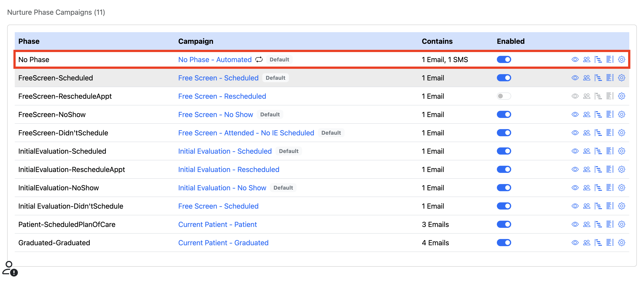Open text log icon in FreeScreen-Didn'tSchedule row
The image size is (644, 281).
(x=610, y=133)
